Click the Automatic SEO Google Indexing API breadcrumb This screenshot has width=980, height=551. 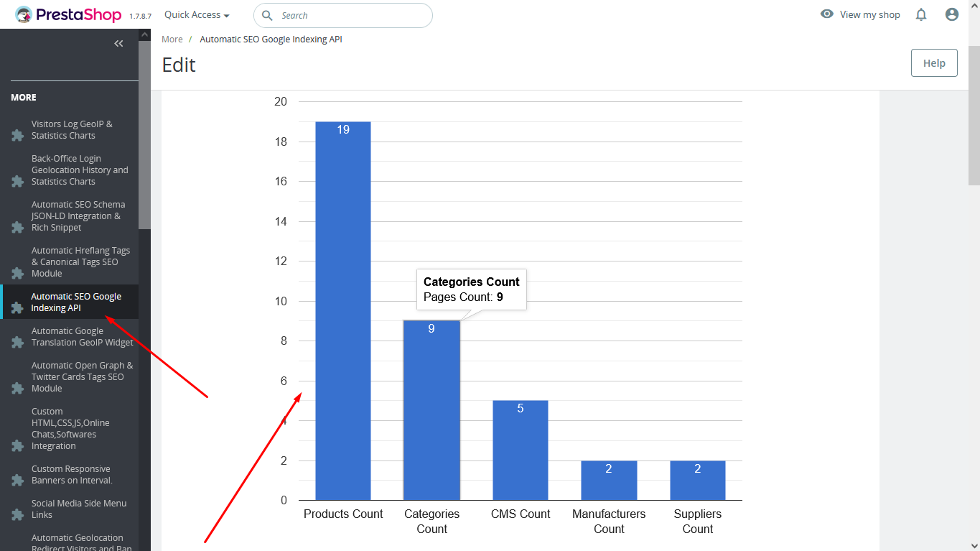coord(271,40)
